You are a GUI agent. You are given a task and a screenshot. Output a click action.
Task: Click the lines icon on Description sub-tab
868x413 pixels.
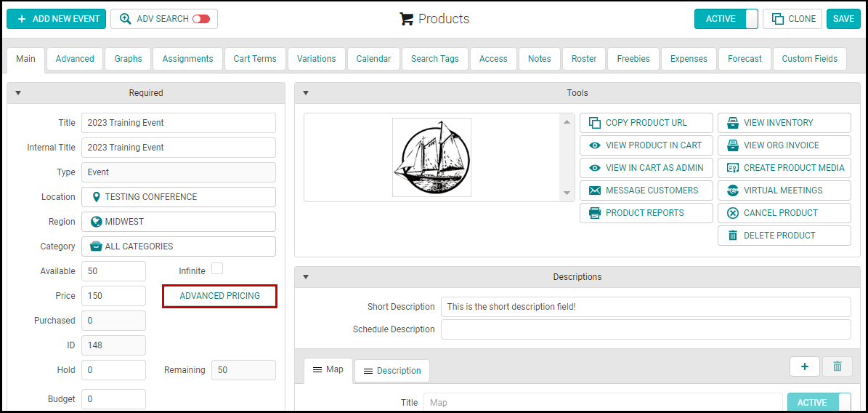[x=368, y=371]
